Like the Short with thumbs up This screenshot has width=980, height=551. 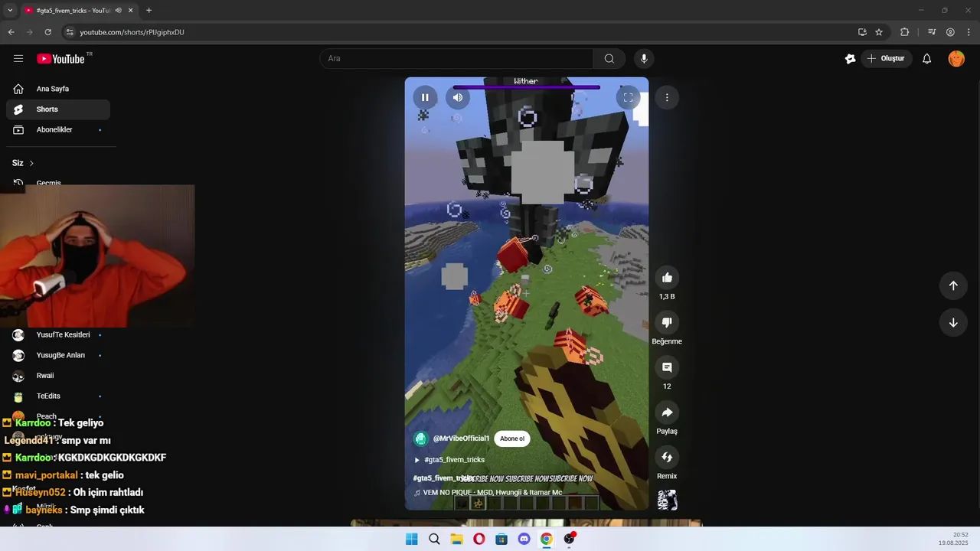667,278
